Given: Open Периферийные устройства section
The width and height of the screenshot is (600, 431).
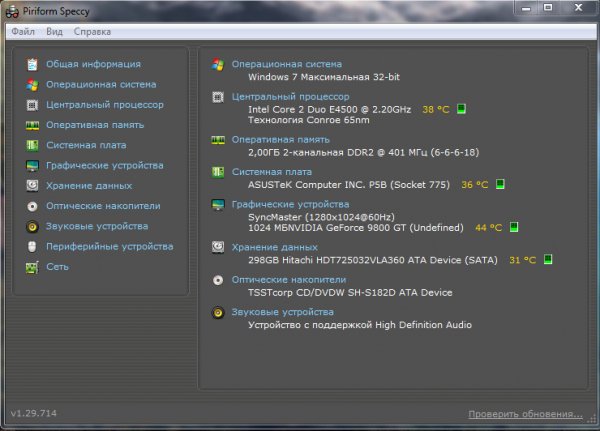Looking at the screenshot, I should 110,247.
